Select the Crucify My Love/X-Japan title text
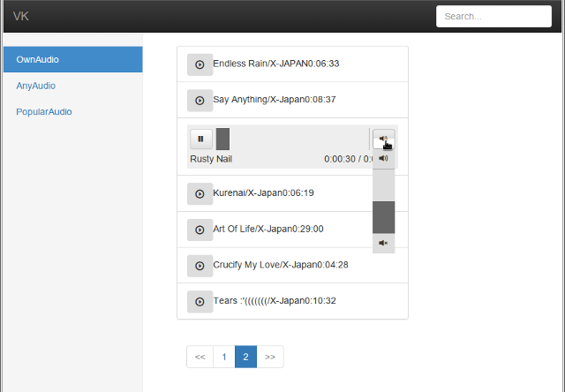565x392 pixels. [265, 265]
